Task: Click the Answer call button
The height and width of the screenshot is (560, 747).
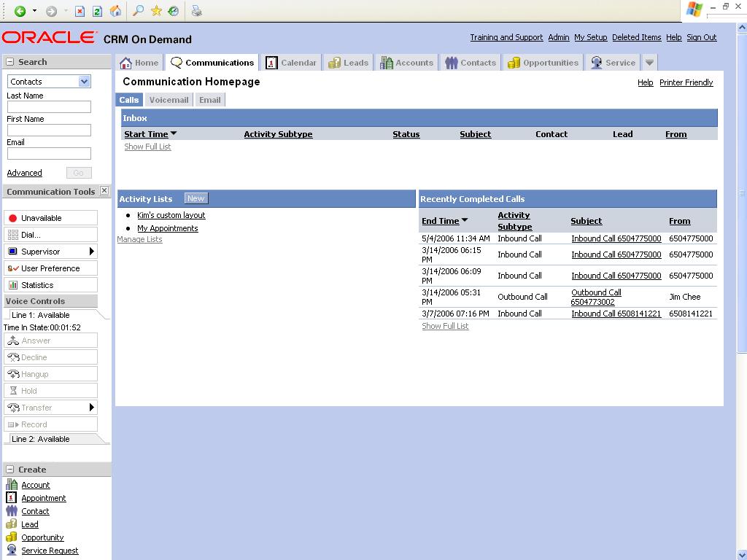Action: point(50,341)
